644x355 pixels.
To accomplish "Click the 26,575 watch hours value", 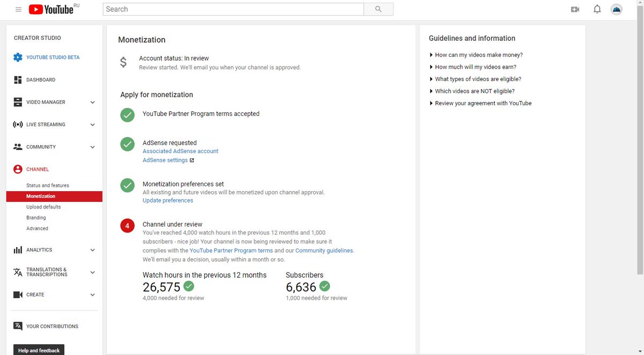I will 162,287.
